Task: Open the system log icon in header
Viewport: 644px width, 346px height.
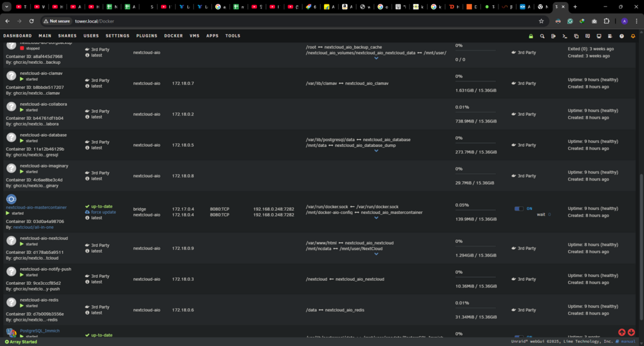Action: (610, 36)
